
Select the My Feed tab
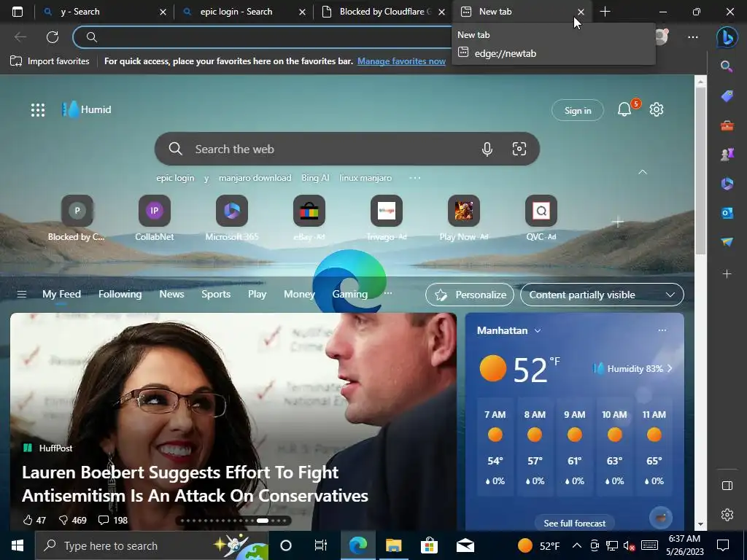[61, 295]
